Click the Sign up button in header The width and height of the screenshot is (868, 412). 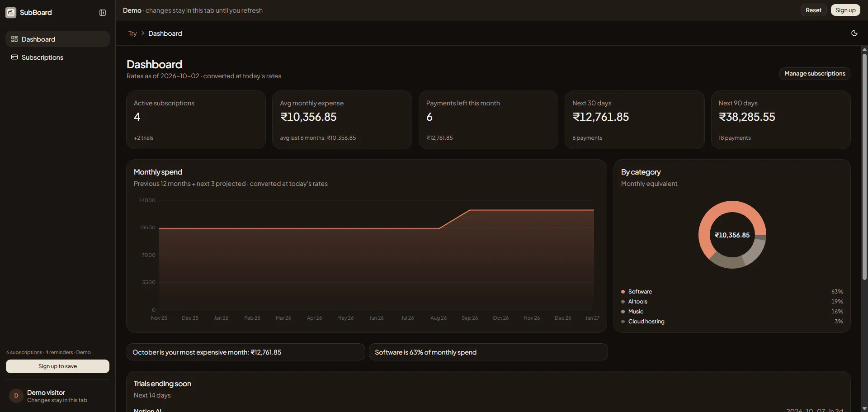(x=845, y=10)
